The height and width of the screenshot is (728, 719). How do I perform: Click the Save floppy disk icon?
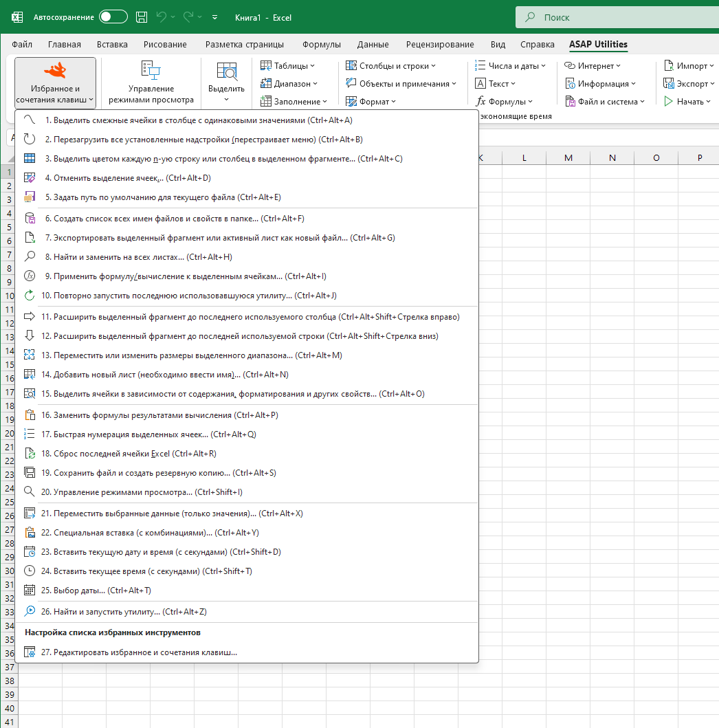point(142,17)
